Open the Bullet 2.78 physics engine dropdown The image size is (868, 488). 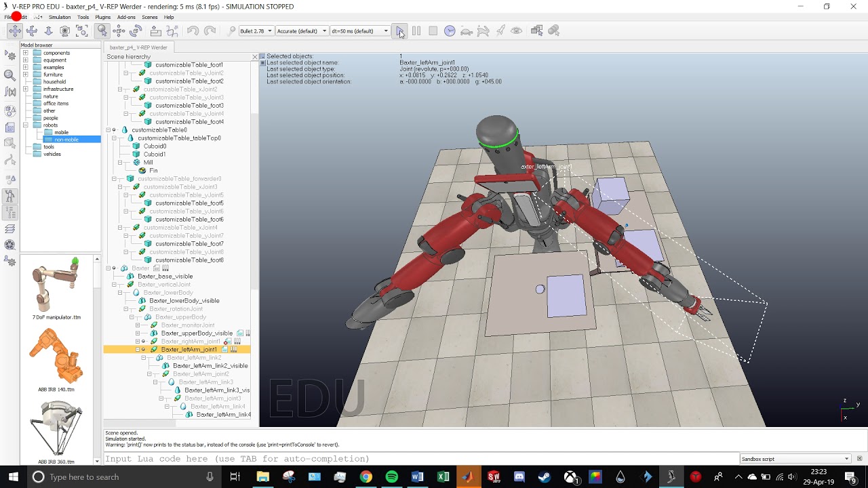256,30
